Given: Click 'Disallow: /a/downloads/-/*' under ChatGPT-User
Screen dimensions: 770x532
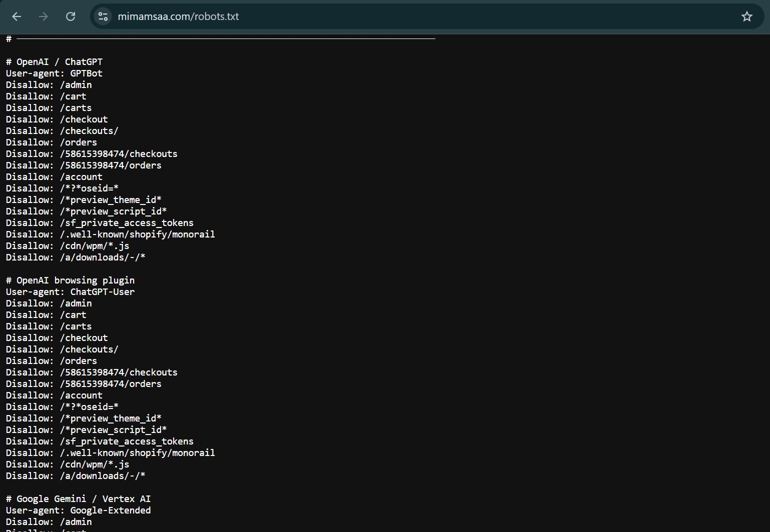Looking at the screenshot, I should pos(76,476).
